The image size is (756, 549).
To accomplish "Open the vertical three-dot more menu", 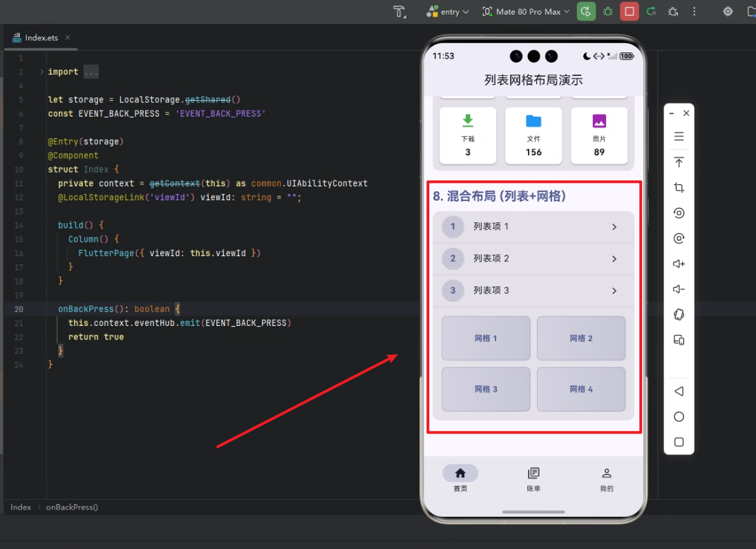I will [x=694, y=12].
